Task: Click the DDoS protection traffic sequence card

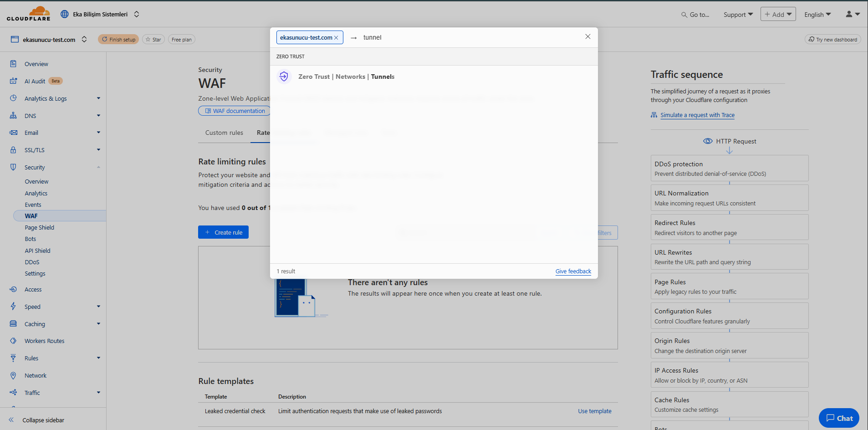Action: point(729,169)
